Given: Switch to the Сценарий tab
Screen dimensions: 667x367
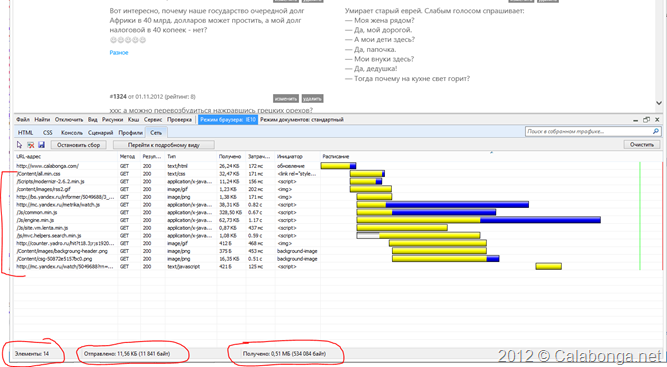Looking at the screenshot, I should click(100, 133).
